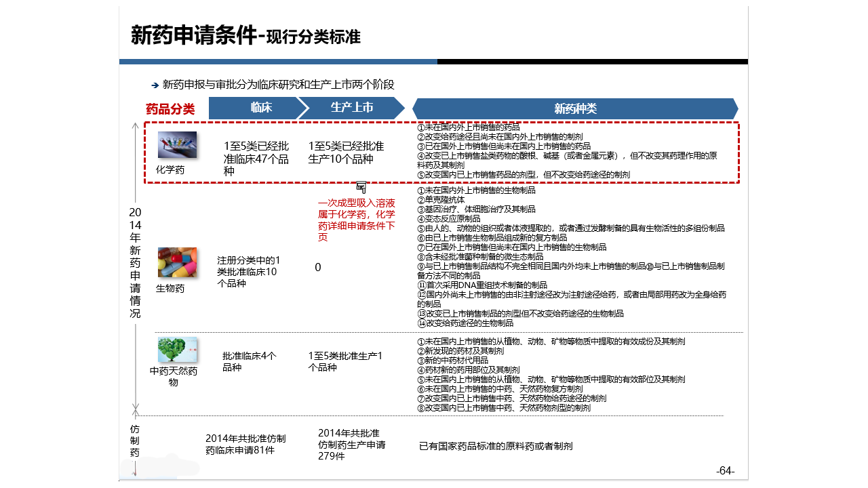Viewport: 868px width, 488px height.
Task: Click the red downward arrow below 仿制药
Action: pyautogui.click(x=135, y=468)
